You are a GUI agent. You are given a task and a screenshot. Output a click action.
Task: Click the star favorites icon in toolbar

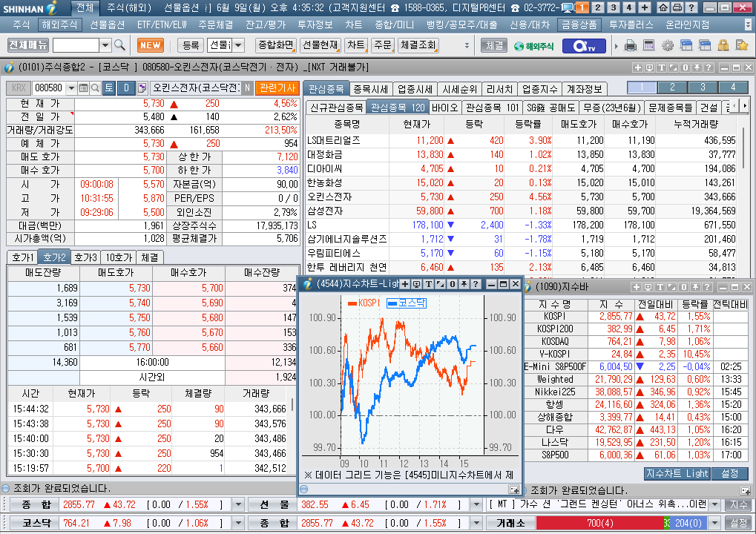coord(742,46)
